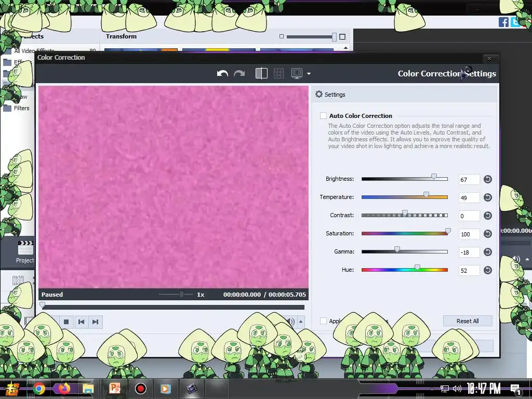Click the effects list scroll up arrow
Viewport: 532px width, 399px height.
click(345, 48)
